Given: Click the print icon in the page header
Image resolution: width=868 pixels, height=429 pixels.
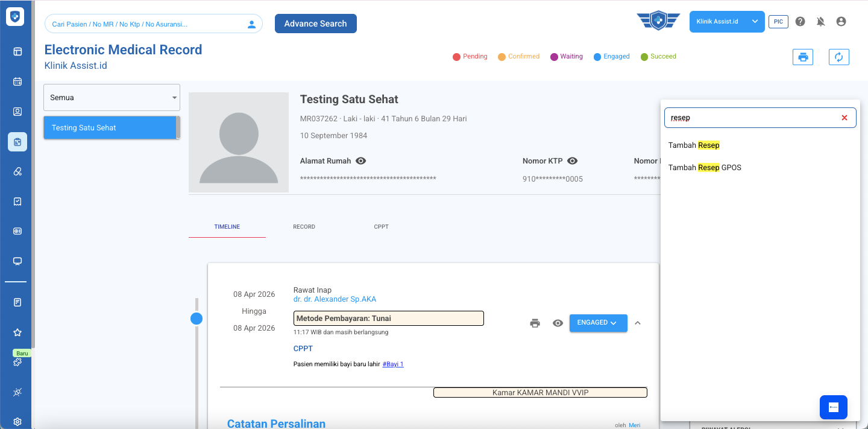Looking at the screenshot, I should pyautogui.click(x=802, y=57).
